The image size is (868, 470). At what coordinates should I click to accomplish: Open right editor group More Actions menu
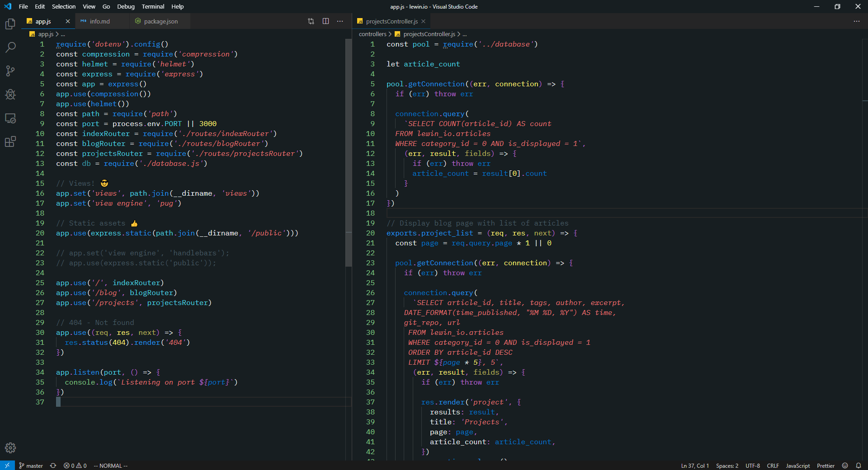(857, 21)
